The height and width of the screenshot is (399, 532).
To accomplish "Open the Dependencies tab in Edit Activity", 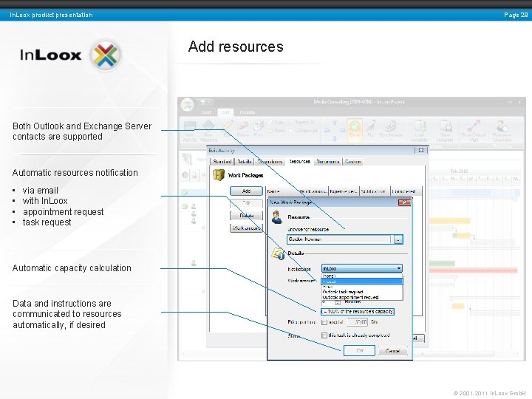I will 270,162.
